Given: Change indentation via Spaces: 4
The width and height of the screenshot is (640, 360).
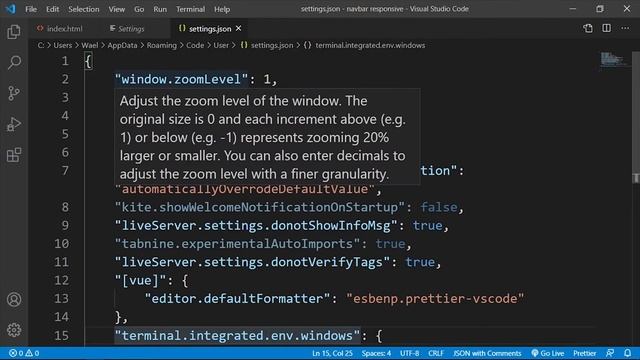Looking at the screenshot, I should click(x=376, y=353).
